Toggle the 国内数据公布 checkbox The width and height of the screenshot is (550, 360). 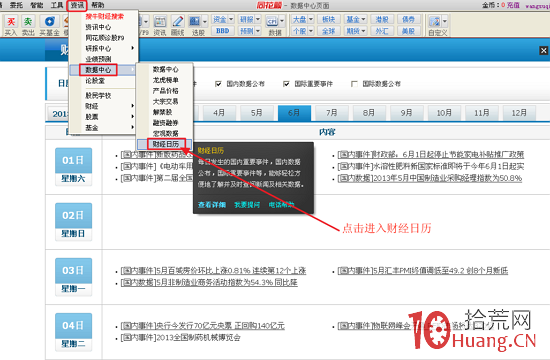pyautogui.click(x=218, y=84)
